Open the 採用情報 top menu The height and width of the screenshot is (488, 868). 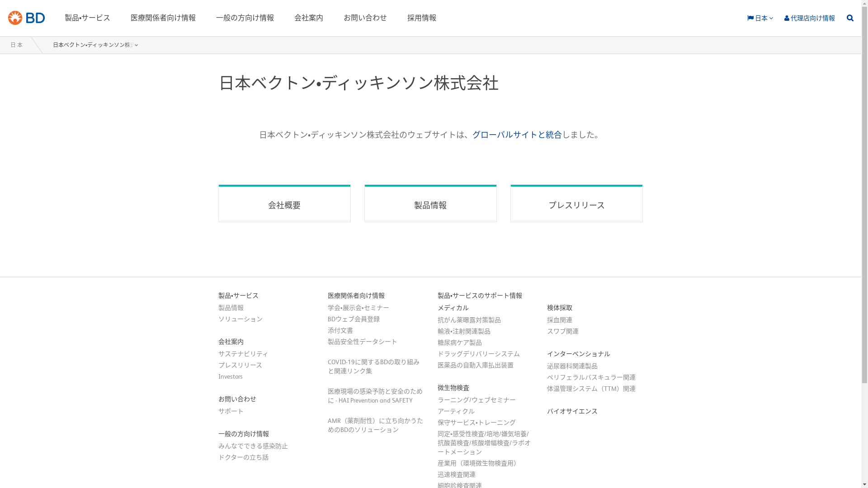click(x=422, y=18)
